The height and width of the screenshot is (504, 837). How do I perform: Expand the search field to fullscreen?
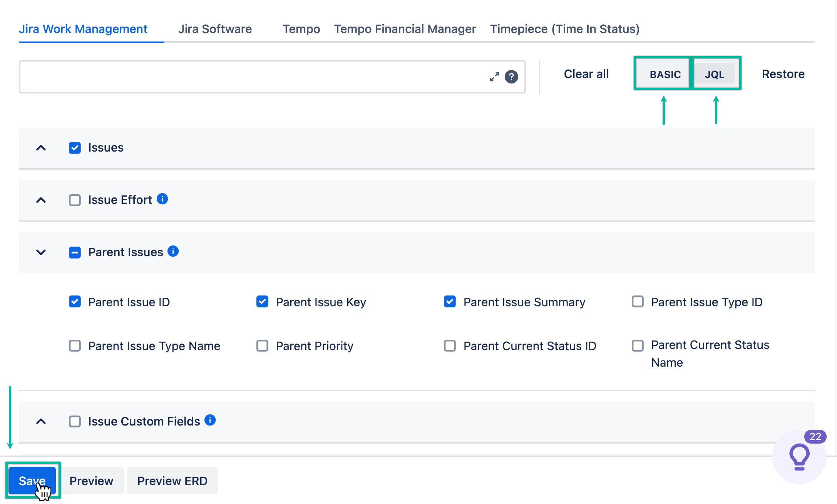coord(494,76)
